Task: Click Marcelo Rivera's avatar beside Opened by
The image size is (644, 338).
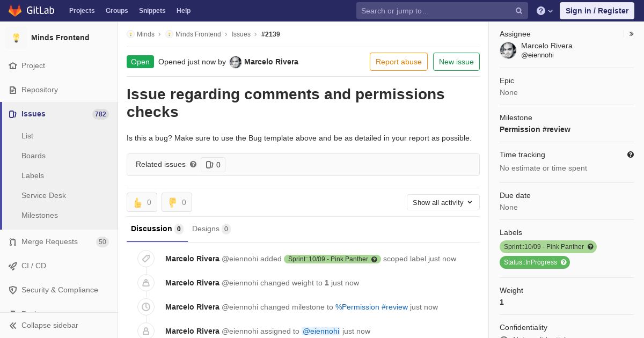Action: [x=236, y=62]
